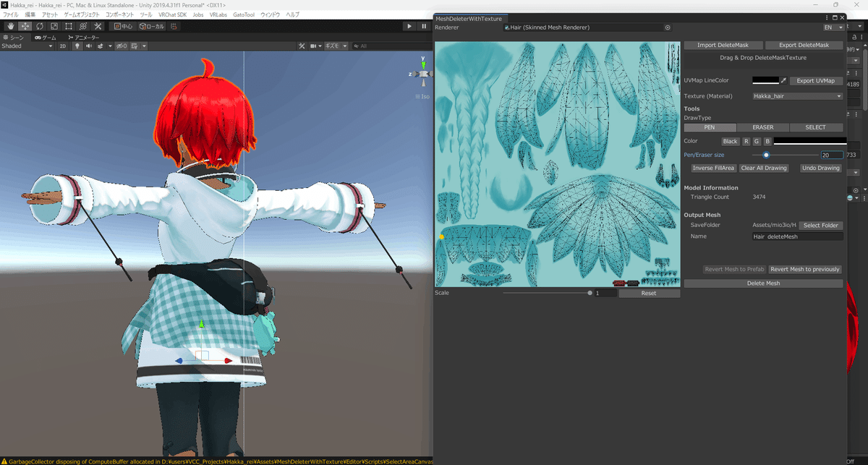
Task: Toggle 2D scene view mode
Action: pyautogui.click(x=63, y=46)
